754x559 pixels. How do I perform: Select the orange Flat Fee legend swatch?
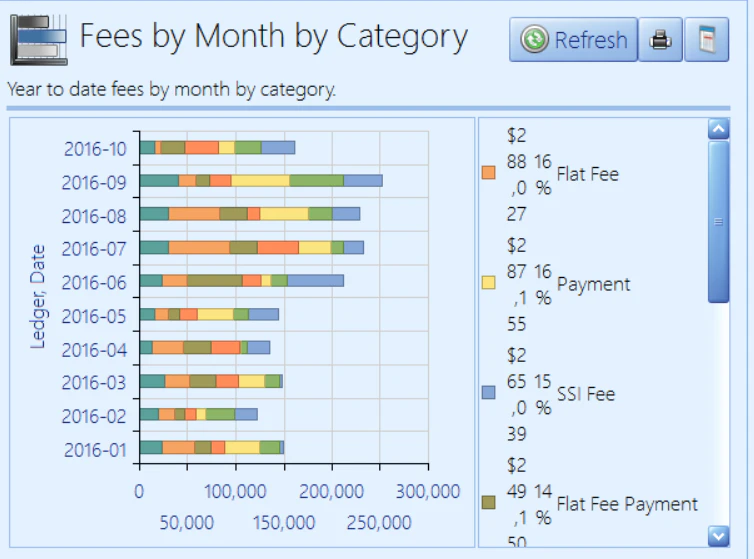489,173
